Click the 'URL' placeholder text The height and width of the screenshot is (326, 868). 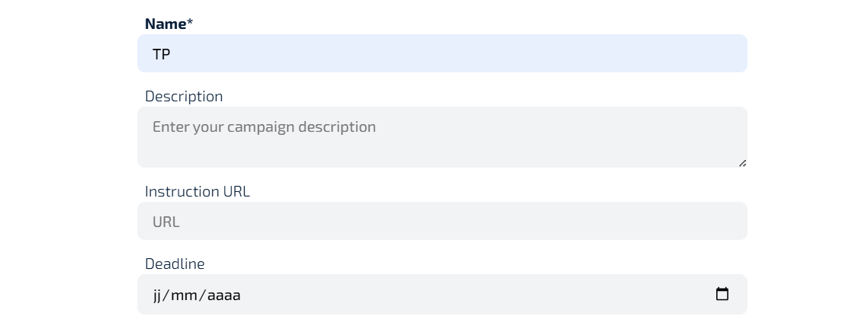point(166,222)
